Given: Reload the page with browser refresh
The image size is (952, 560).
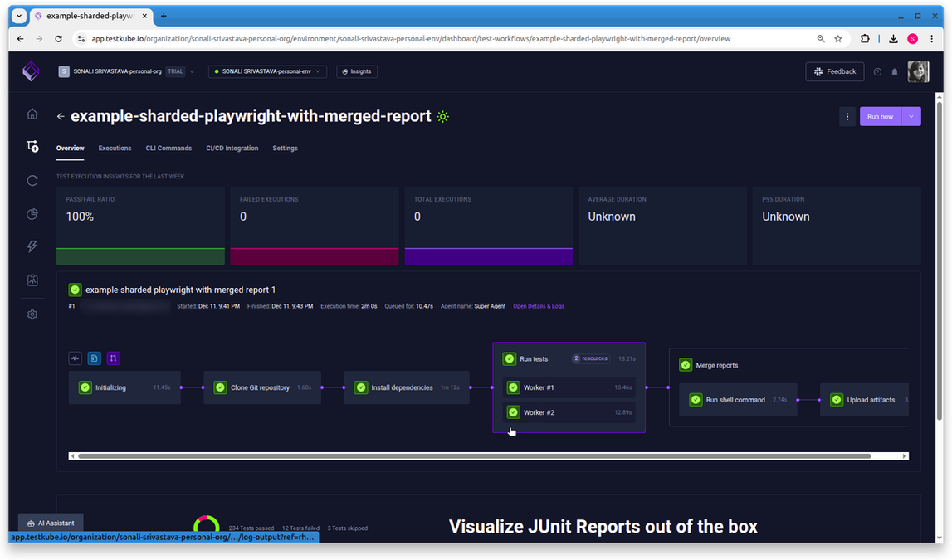Looking at the screenshot, I should [58, 39].
